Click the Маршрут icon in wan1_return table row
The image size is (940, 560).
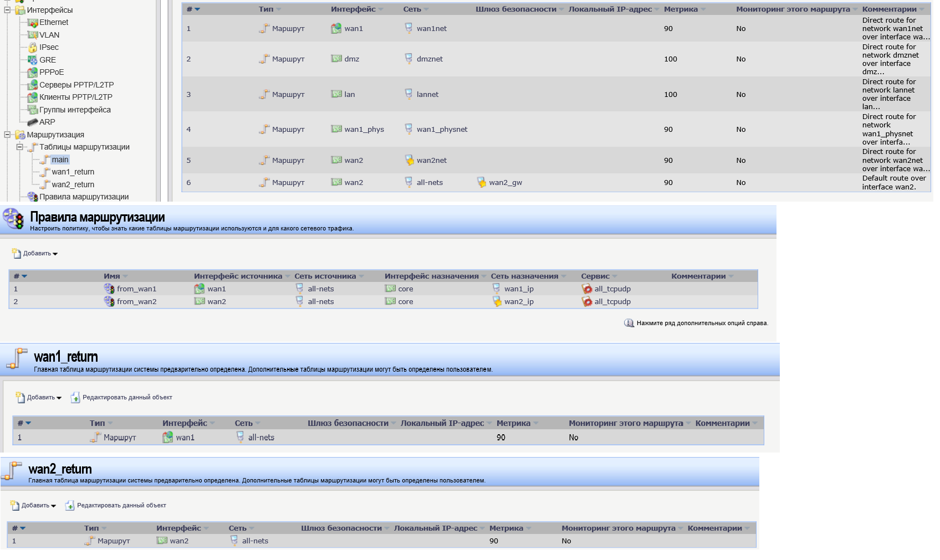95,438
